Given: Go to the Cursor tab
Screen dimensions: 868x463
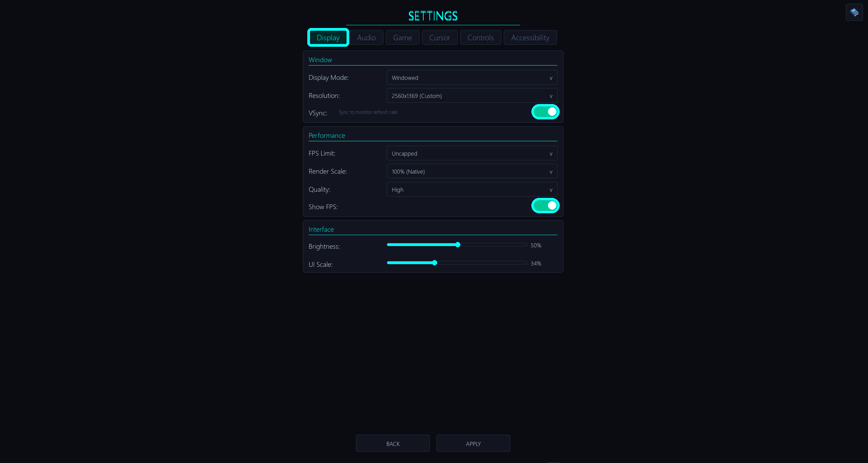Looking at the screenshot, I should pos(440,38).
